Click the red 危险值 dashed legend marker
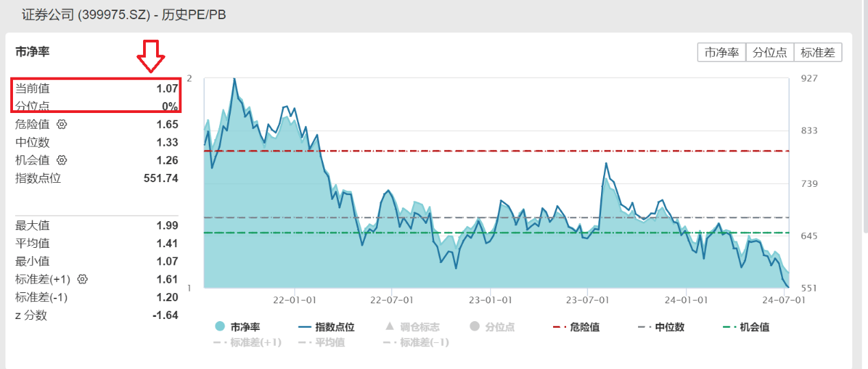Image resolution: width=868 pixels, height=369 pixels. pos(561,327)
